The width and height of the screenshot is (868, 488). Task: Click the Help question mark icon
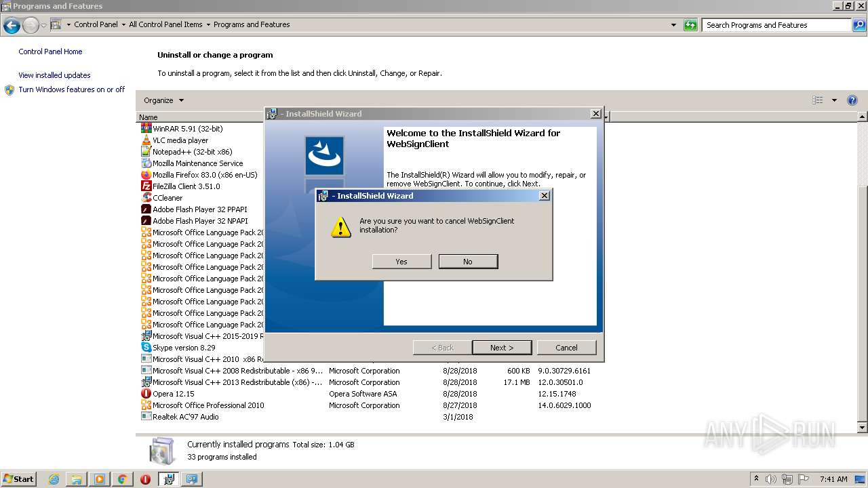852,100
